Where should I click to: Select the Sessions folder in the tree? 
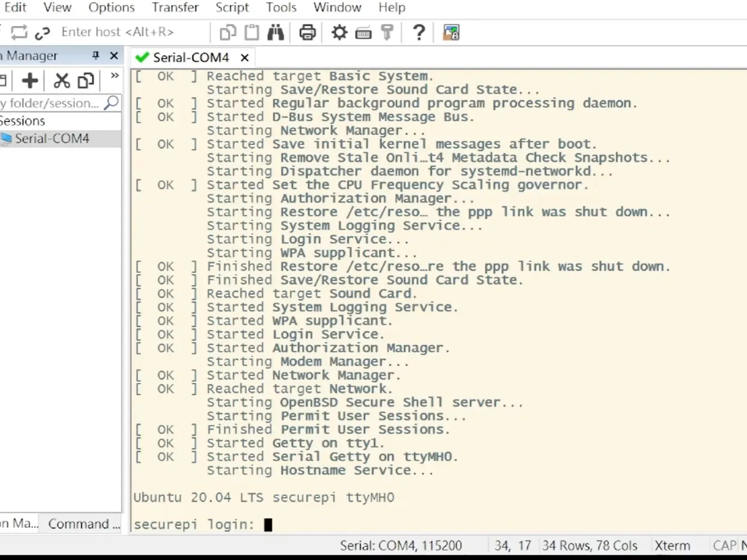(x=23, y=121)
